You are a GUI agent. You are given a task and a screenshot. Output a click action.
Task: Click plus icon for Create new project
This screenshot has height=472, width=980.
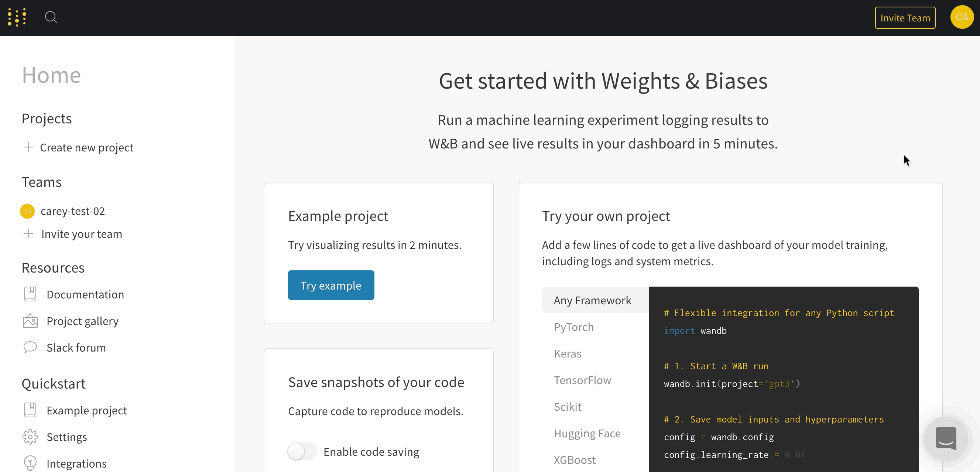(28, 147)
